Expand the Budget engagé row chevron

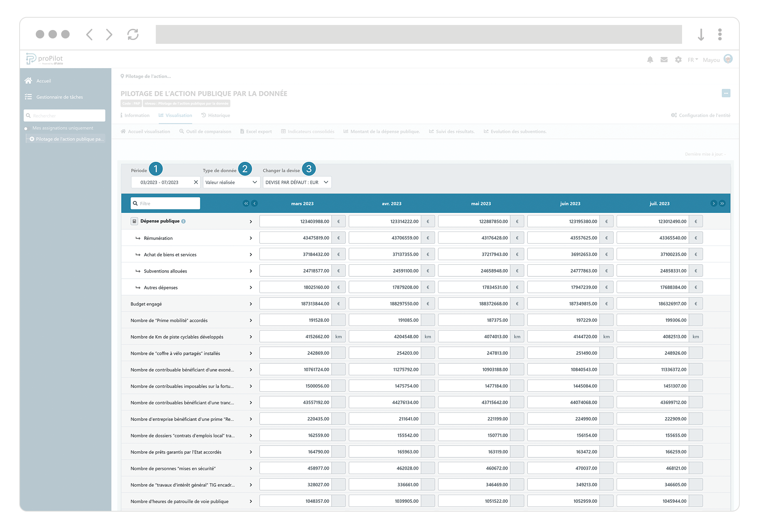point(251,304)
